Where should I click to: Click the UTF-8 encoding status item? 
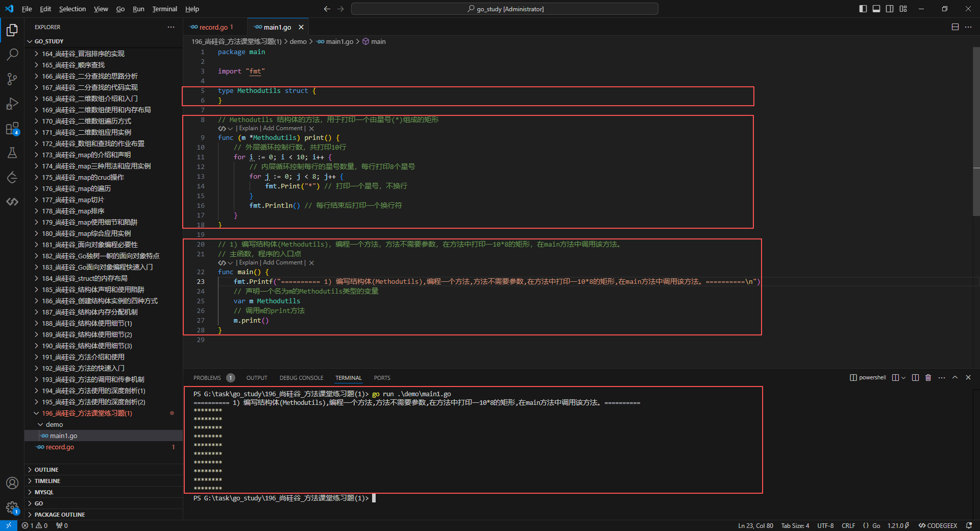(825, 525)
